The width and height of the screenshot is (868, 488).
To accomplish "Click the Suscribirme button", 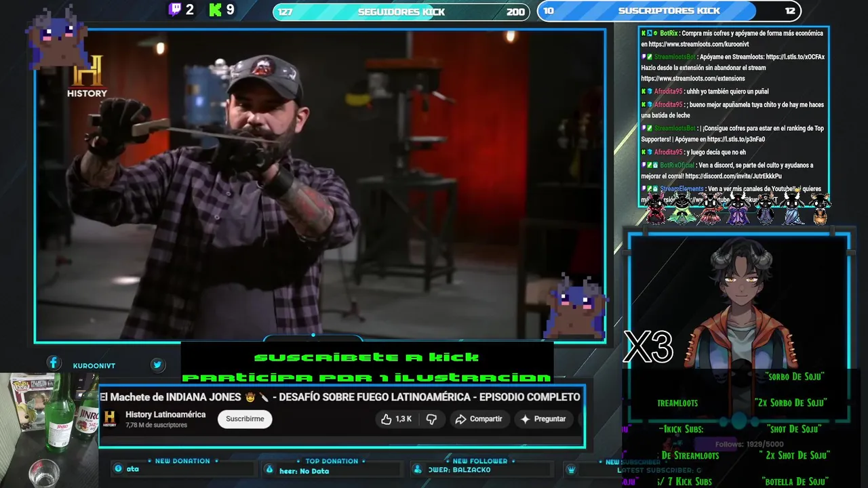I will point(245,419).
